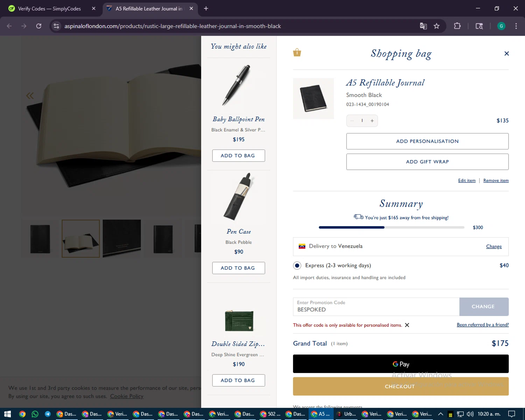This screenshot has width=525, height=420.
Task: Add Pen Case to bag
Action: click(x=238, y=268)
